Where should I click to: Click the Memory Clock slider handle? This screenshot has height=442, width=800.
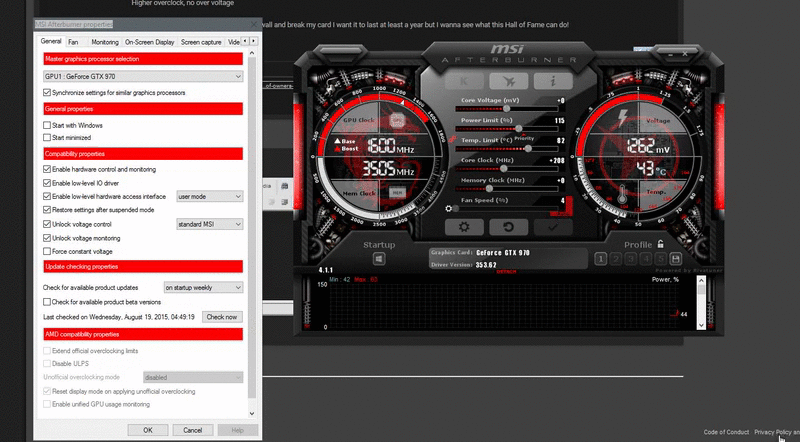489,188
